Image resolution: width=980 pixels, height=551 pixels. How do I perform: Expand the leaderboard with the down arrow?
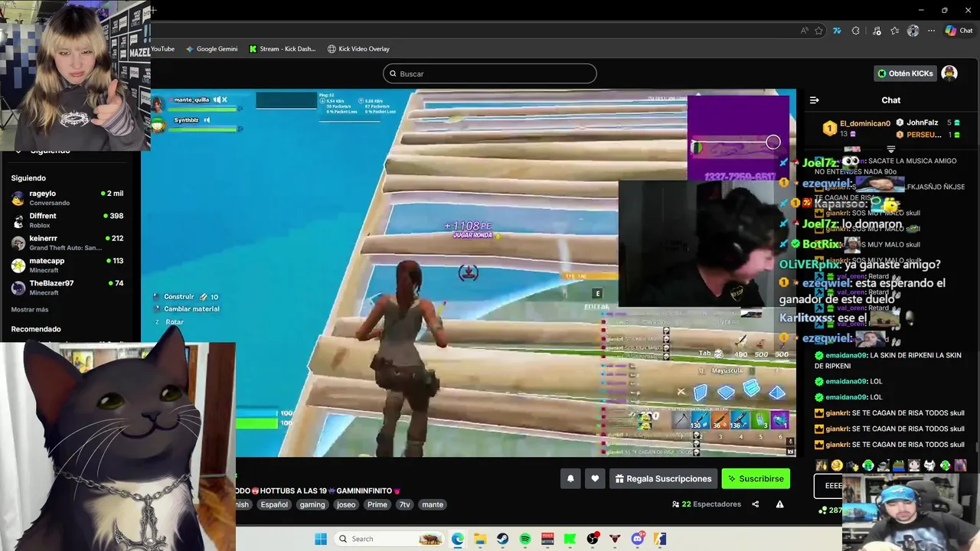point(890,149)
